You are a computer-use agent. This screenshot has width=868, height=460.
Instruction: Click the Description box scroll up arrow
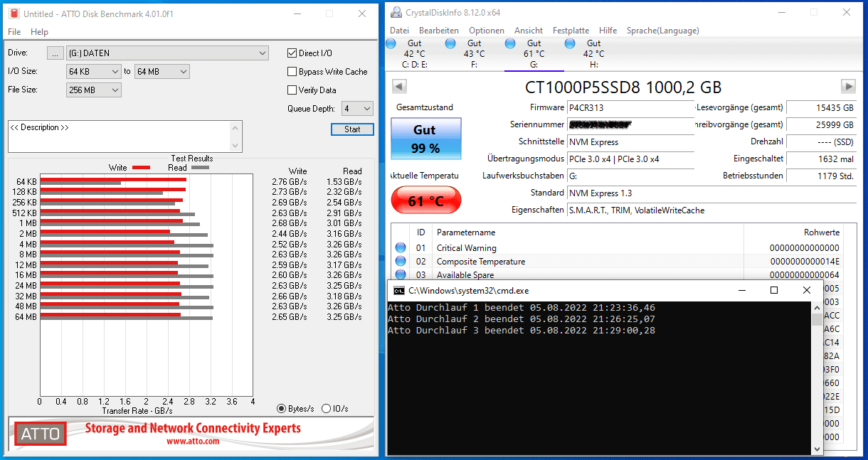[x=236, y=127]
